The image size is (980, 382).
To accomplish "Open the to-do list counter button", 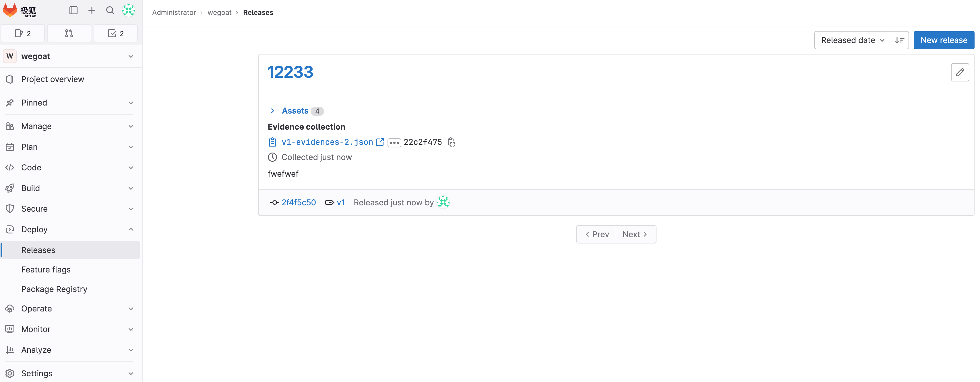I will click(x=116, y=34).
